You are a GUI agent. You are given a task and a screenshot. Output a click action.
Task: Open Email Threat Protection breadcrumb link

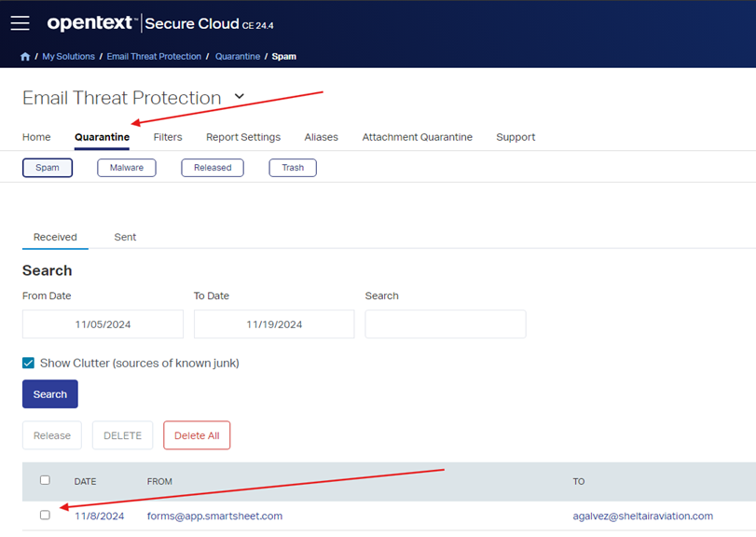[154, 56]
